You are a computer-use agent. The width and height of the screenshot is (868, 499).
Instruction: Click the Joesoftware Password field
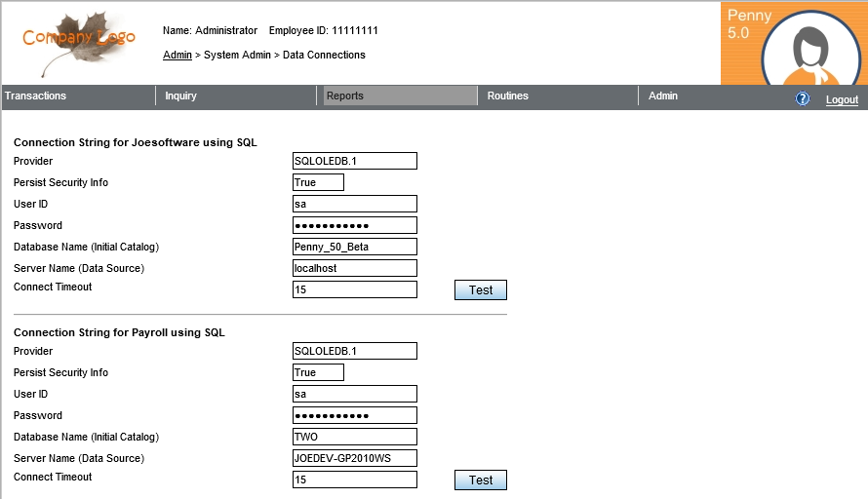pyautogui.click(x=355, y=225)
